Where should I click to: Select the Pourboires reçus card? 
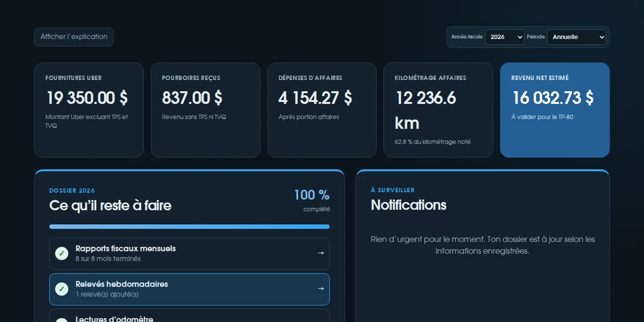(x=206, y=110)
